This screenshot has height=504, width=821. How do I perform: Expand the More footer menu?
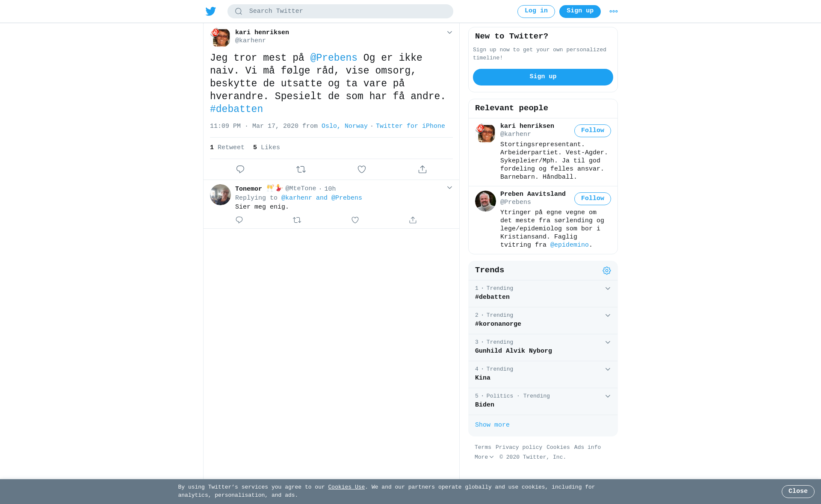pos(484,457)
